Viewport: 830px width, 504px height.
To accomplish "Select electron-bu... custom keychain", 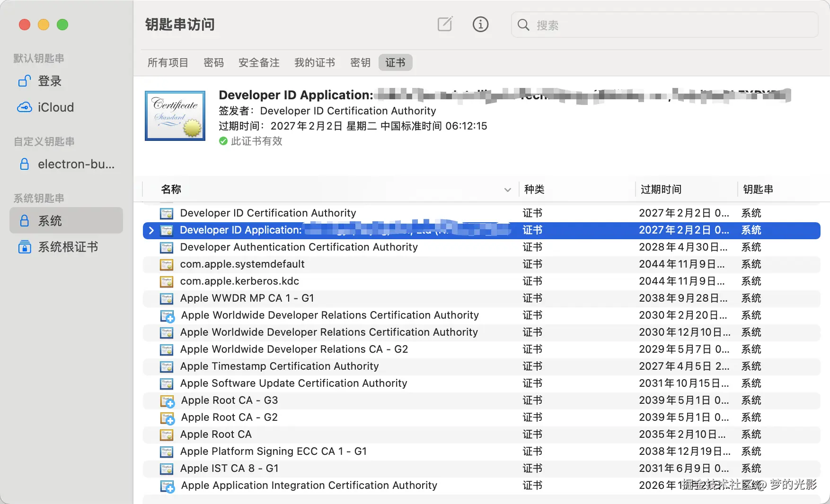I will [66, 164].
